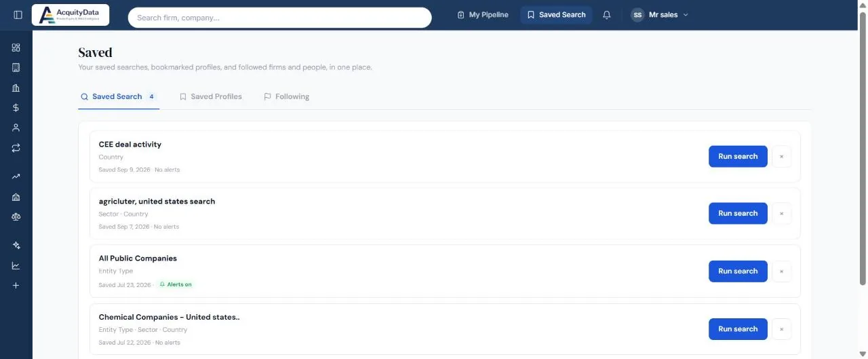Remove the Chemical Companies saved search

click(781, 329)
